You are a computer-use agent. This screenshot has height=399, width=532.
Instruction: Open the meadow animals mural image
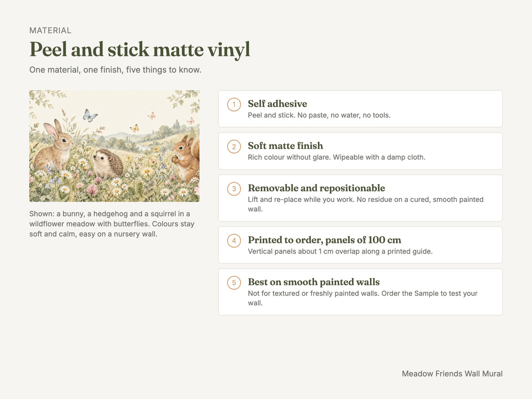[114, 146]
